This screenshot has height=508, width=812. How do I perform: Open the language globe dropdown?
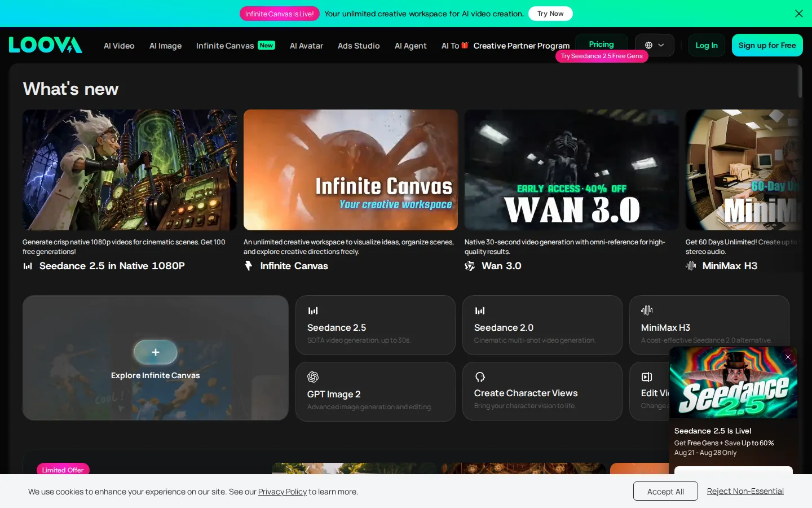(x=654, y=45)
